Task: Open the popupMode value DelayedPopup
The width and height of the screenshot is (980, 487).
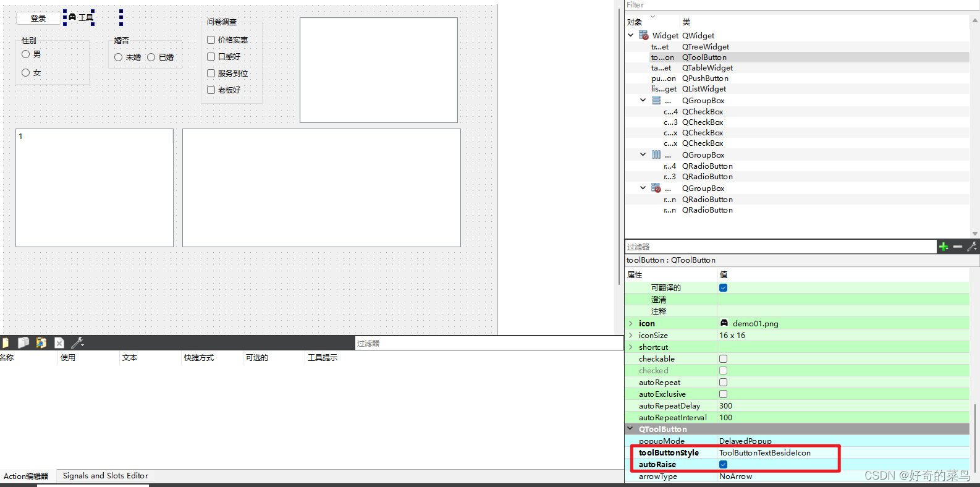Action: (745, 441)
